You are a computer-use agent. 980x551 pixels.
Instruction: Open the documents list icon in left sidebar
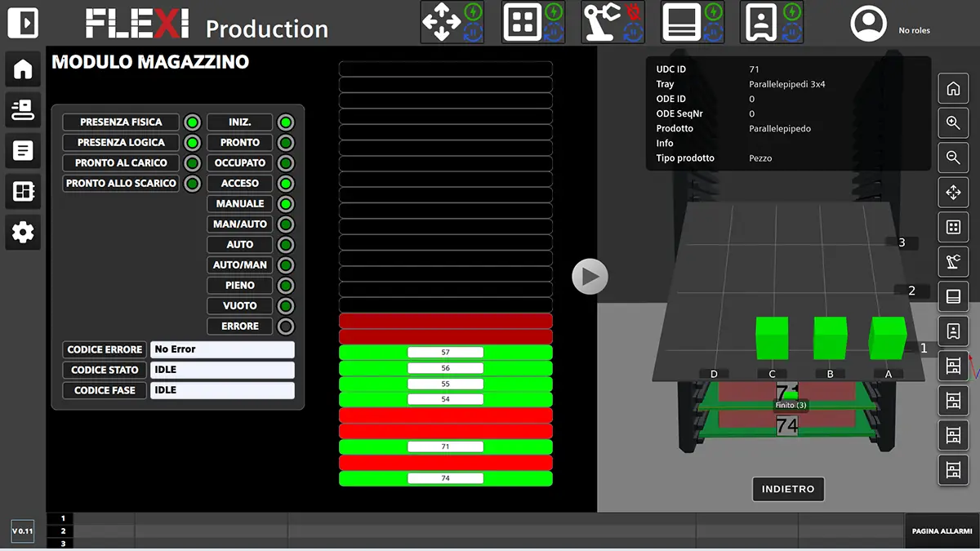pos(23,151)
